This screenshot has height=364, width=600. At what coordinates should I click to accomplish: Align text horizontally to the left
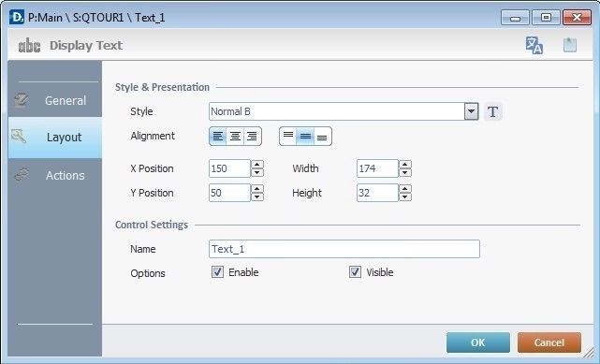click(218, 136)
